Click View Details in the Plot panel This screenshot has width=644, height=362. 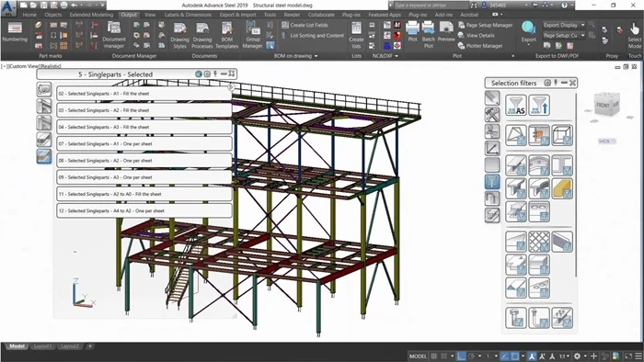tap(476, 35)
